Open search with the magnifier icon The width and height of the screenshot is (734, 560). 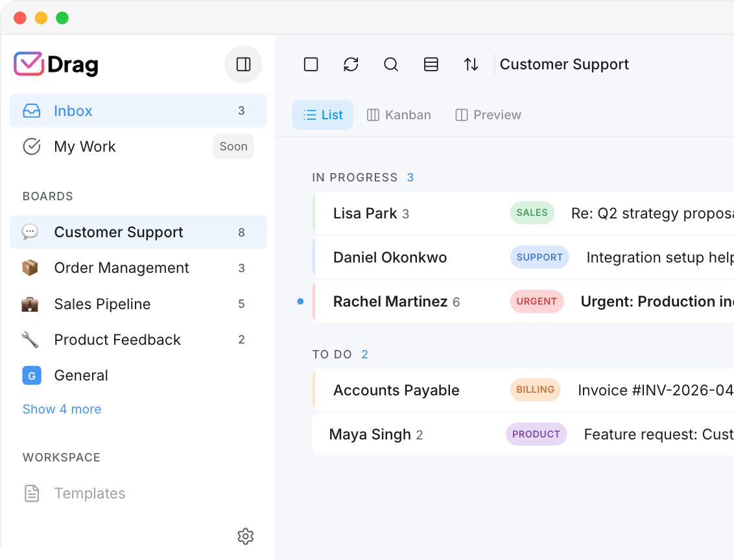pos(391,64)
